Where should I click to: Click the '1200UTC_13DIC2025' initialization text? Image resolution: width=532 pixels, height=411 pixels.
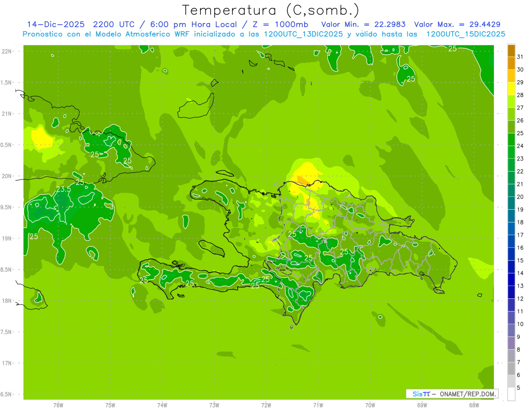click(x=303, y=34)
